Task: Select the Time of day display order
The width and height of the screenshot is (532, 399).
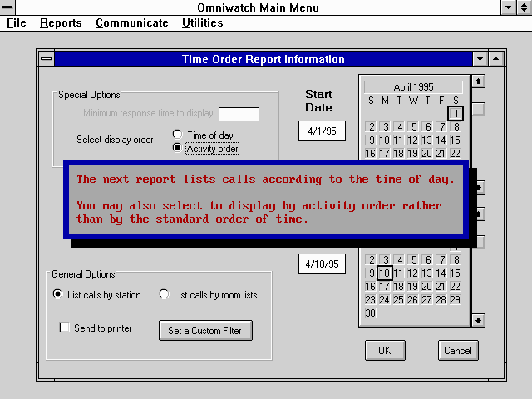Action: 177,135
